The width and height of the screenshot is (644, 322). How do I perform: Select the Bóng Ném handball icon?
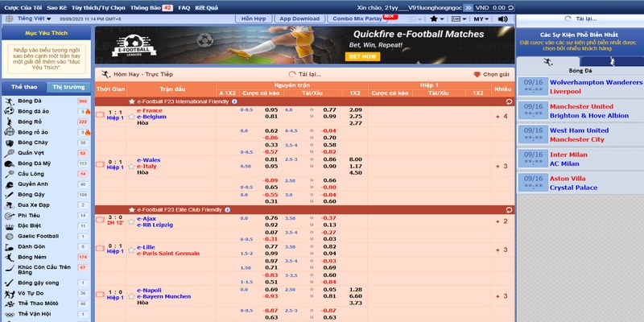pyautogui.click(x=9, y=258)
